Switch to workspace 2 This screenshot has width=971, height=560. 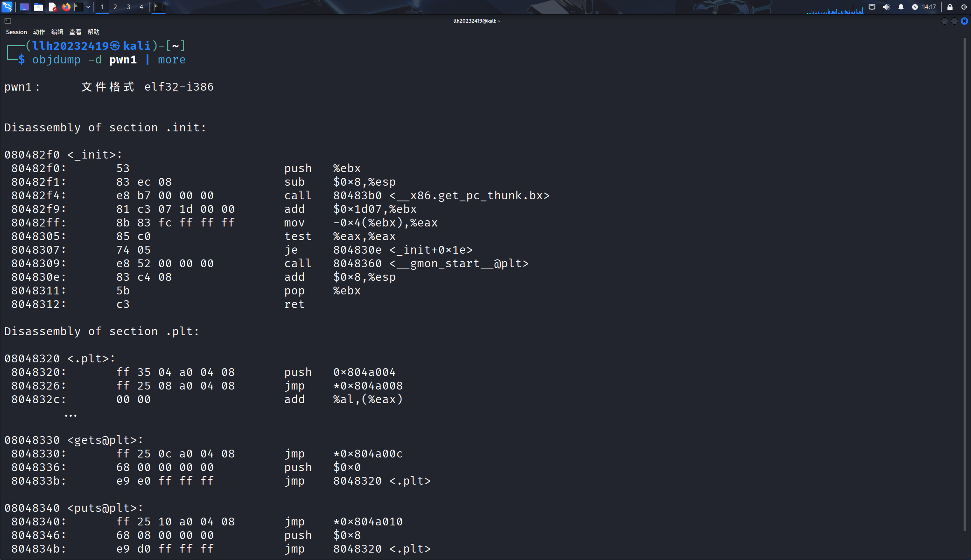tap(115, 7)
